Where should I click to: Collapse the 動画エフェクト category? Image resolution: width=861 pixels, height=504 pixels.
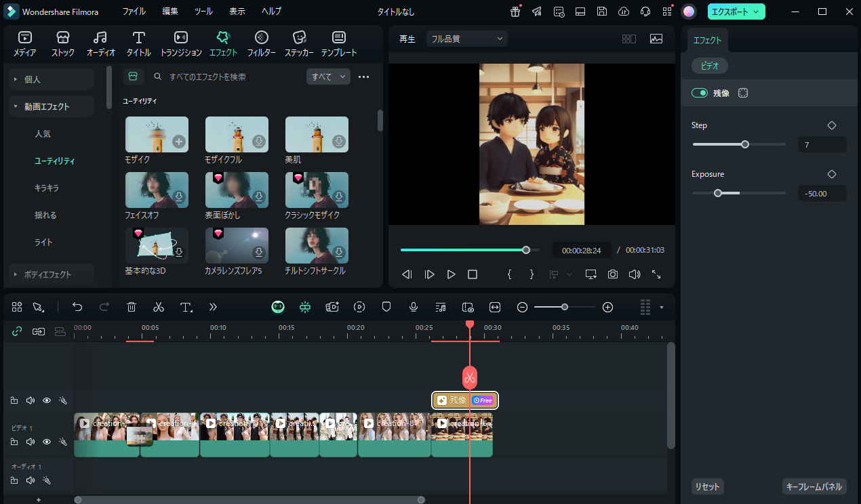(x=52, y=106)
